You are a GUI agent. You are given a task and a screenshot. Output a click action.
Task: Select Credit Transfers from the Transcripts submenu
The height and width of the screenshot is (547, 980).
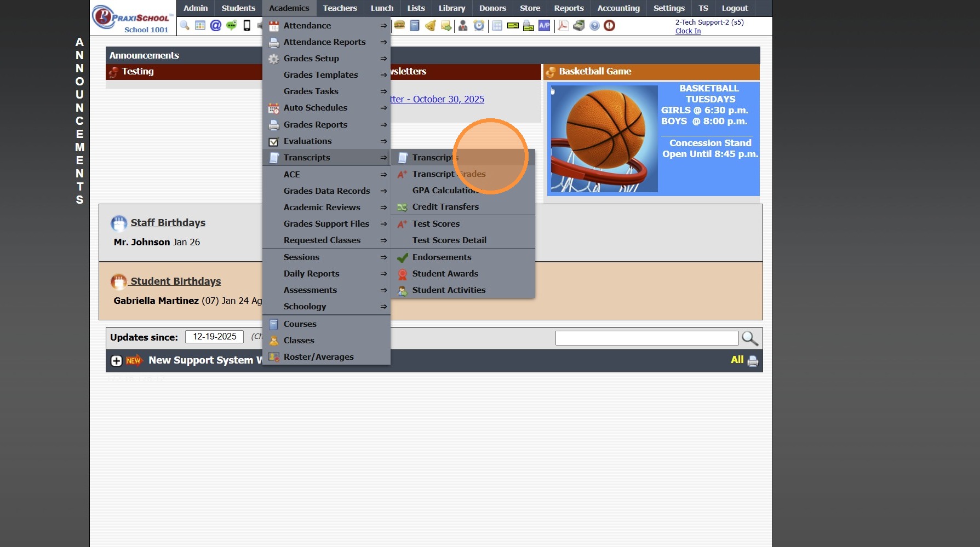click(x=463, y=207)
